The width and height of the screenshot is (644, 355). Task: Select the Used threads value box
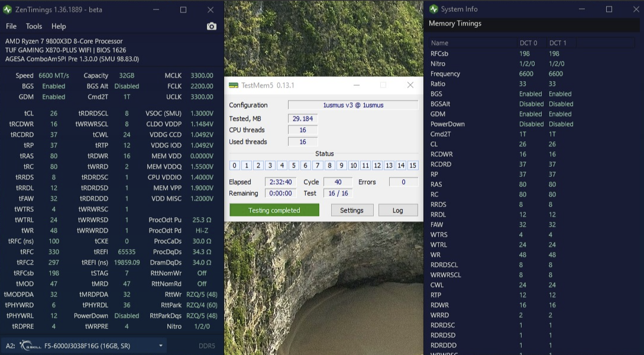(303, 142)
